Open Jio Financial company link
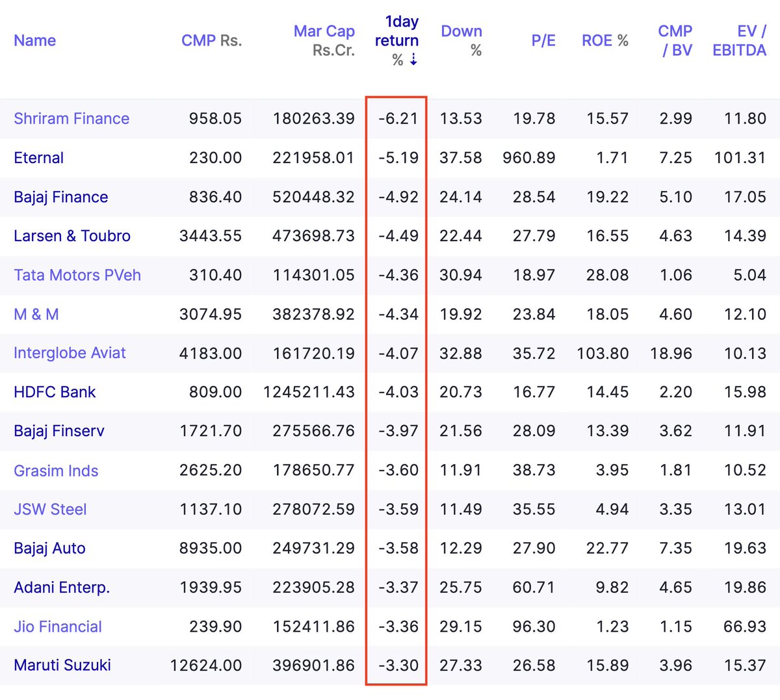 [58, 627]
